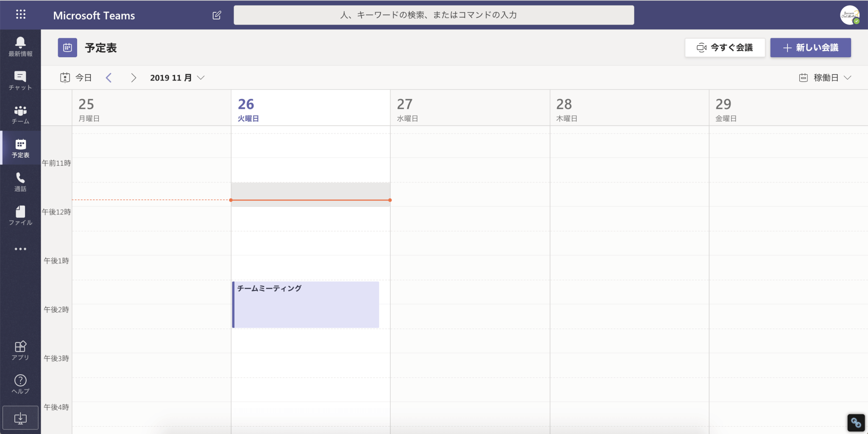This screenshot has width=868, height=434.
Task: Click the 今すぐ会議 Meet now button
Action: pos(725,47)
